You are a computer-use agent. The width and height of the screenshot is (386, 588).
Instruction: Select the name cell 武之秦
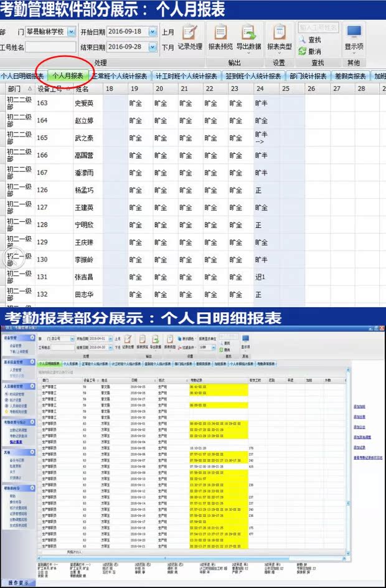[84, 138]
